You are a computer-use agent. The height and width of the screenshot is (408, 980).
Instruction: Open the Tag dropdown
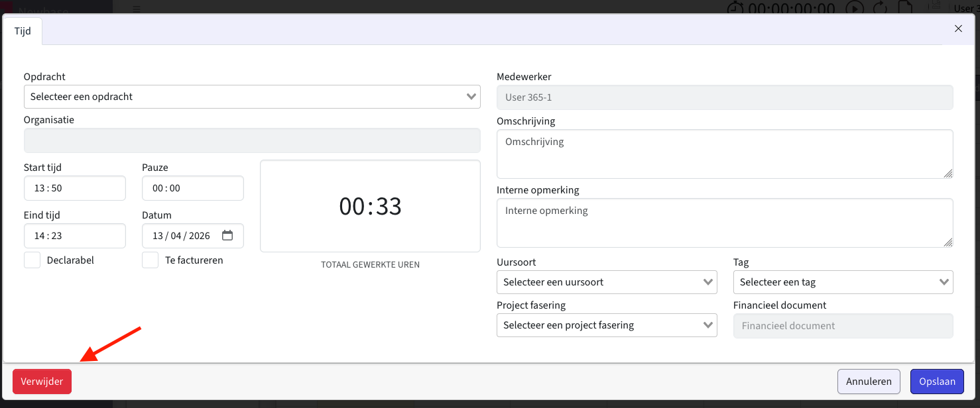tap(843, 282)
